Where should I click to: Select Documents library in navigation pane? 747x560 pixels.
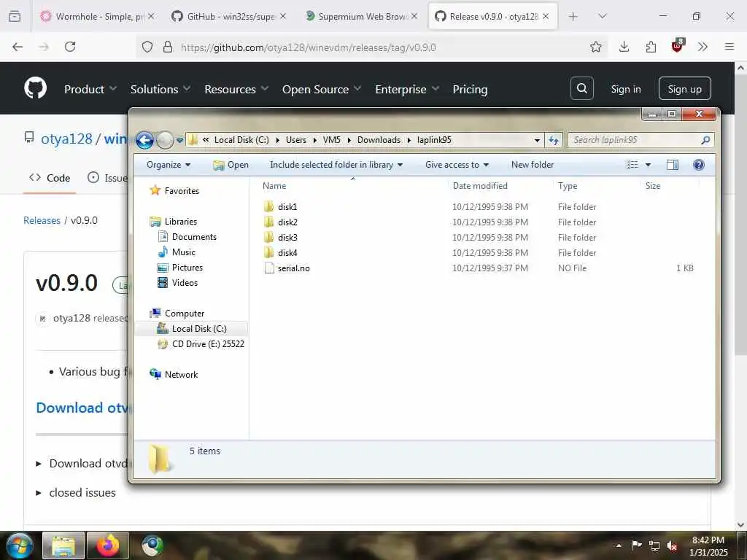click(x=194, y=237)
